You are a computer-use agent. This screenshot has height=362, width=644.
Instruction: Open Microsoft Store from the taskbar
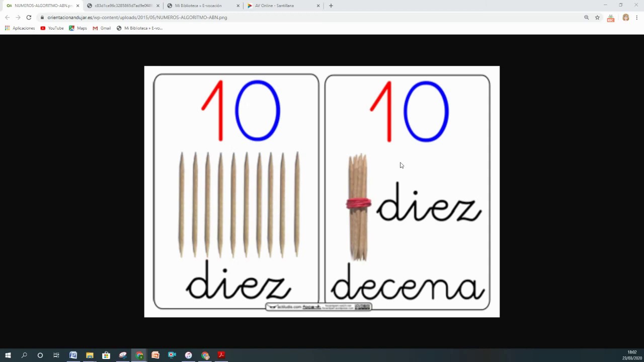tap(106, 355)
